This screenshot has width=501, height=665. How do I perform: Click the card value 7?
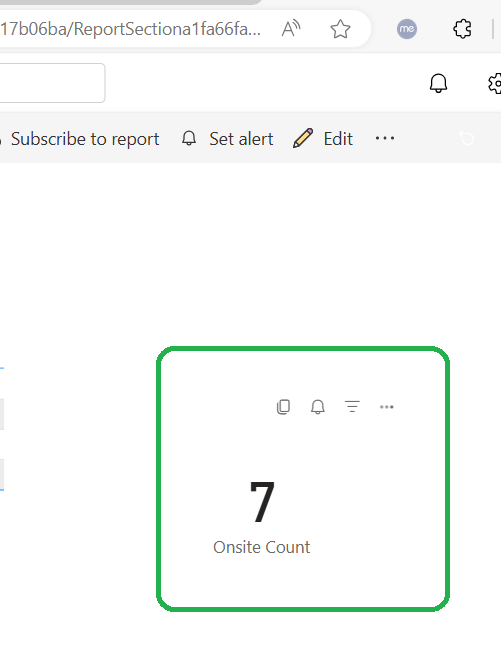pos(262,502)
